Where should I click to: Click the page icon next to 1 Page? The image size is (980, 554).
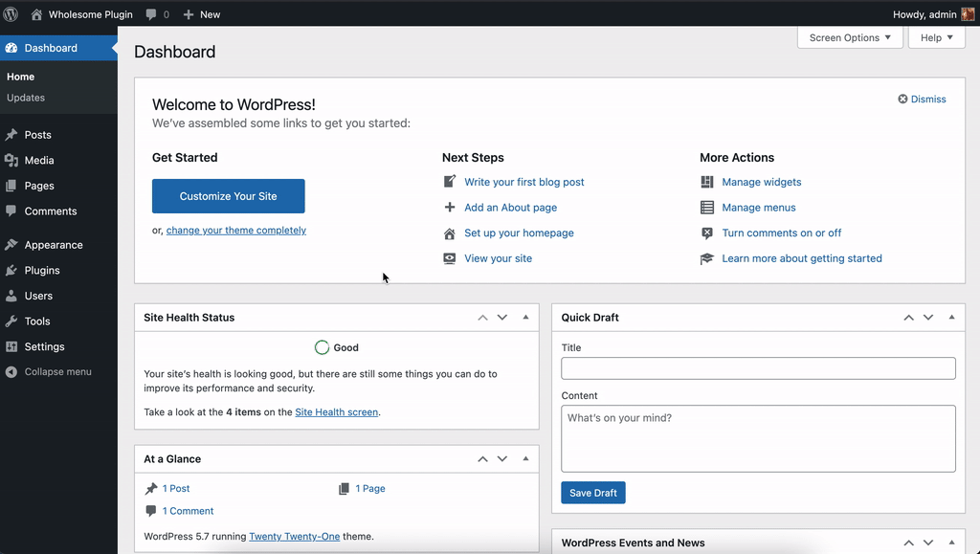[x=344, y=488]
